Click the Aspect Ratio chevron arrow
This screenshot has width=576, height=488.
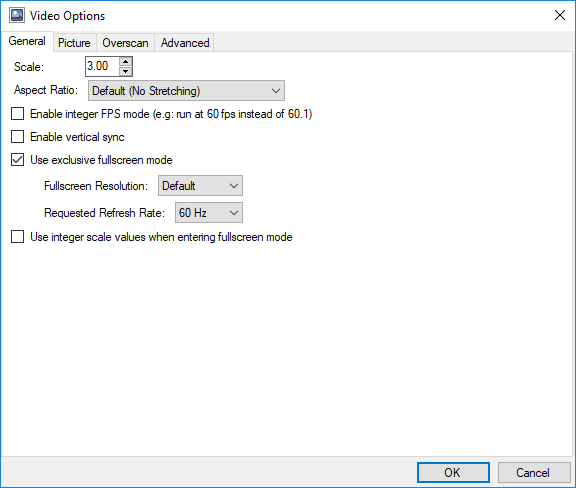coord(276,91)
